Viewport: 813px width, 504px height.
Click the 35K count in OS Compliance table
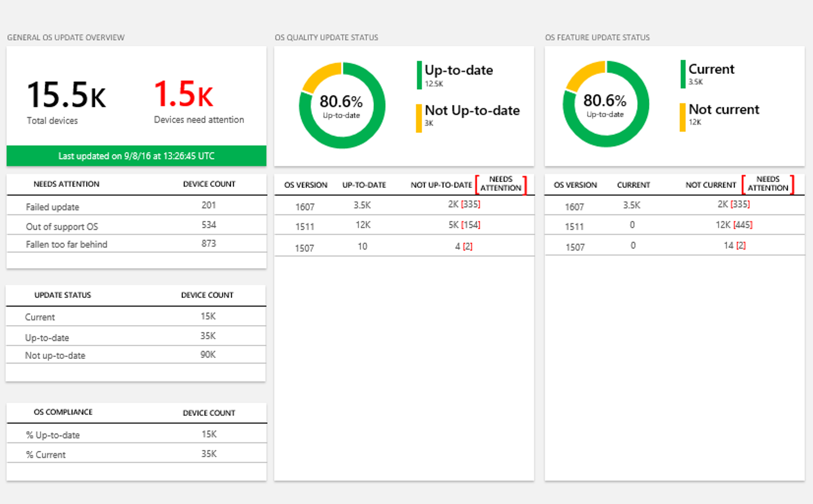click(x=209, y=454)
